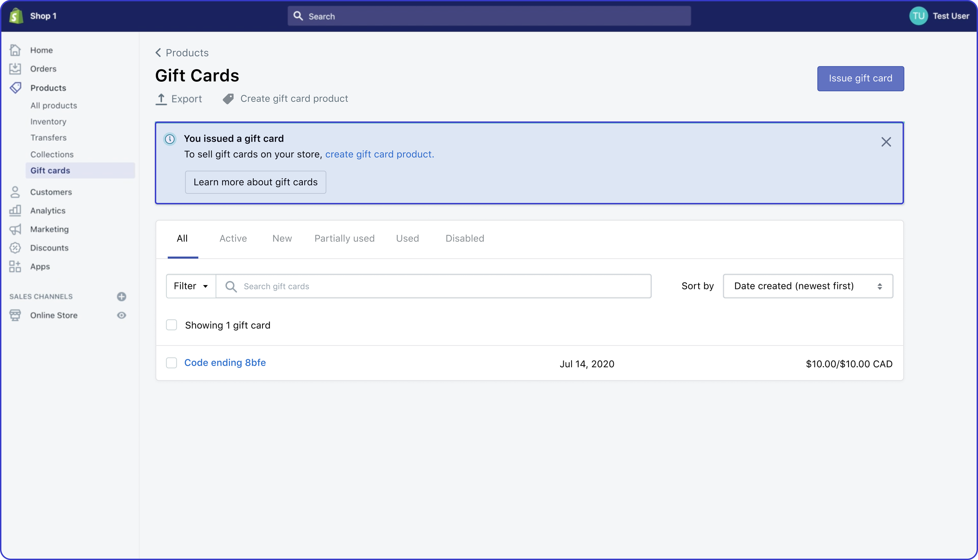Expand the Sort by date created dropdown
The width and height of the screenshot is (978, 560).
point(808,286)
